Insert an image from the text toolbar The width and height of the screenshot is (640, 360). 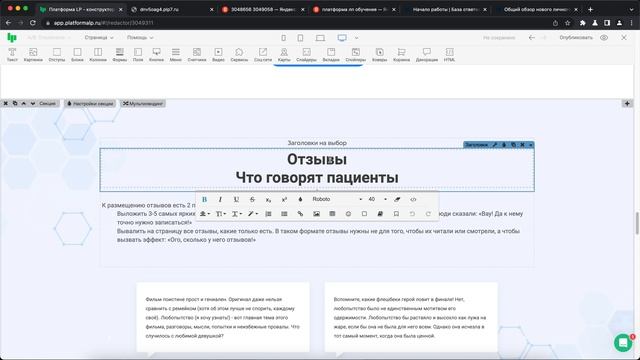(316, 214)
